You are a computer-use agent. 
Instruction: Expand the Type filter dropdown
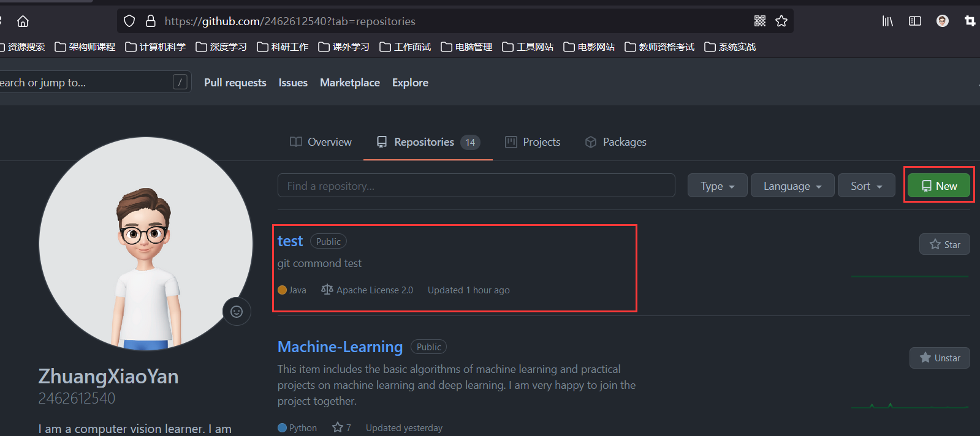(x=717, y=186)
